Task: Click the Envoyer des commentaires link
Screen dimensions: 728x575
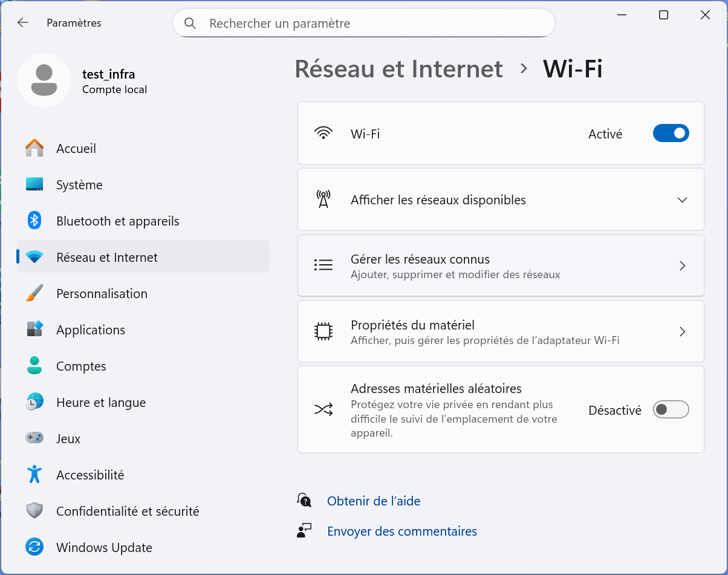Action: [401, 531]
